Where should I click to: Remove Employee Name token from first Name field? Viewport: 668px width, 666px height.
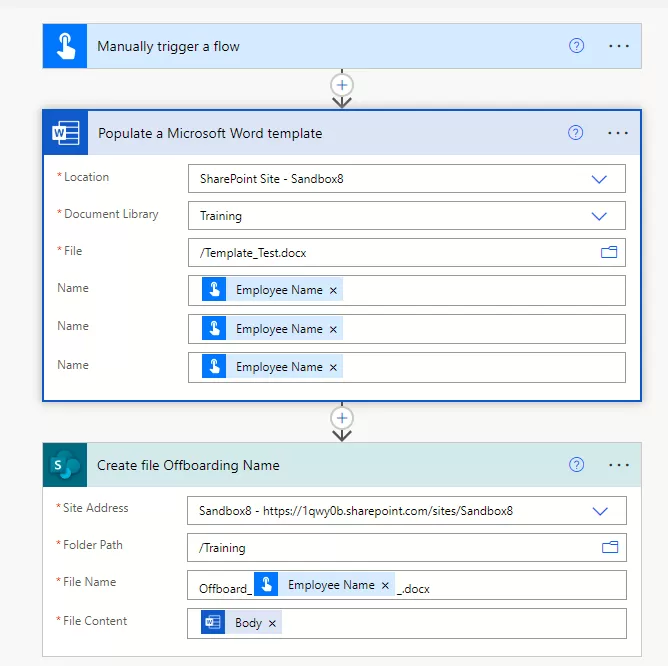[x=334, y=290]
